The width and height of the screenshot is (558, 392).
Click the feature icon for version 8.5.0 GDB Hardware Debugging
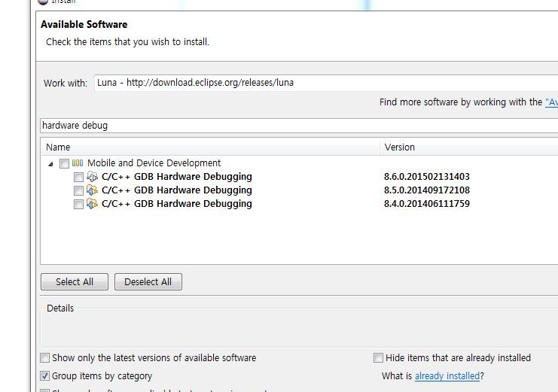tap(92, 190)
